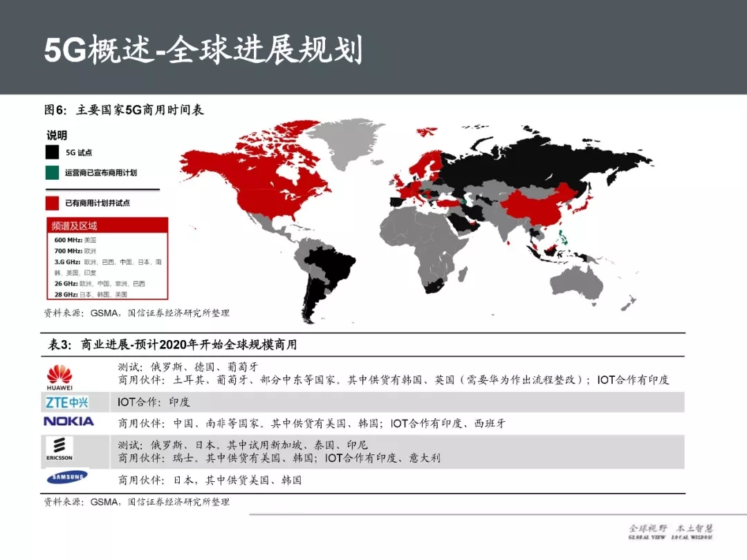Click the 已有商用计划并试点 legend label
Viewport: 747px width, 560px height.
98,203
